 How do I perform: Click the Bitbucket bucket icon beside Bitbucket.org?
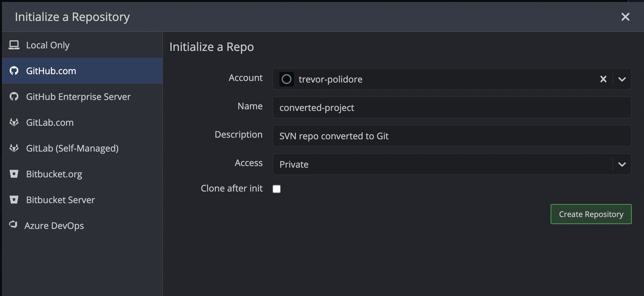[14, 174]
